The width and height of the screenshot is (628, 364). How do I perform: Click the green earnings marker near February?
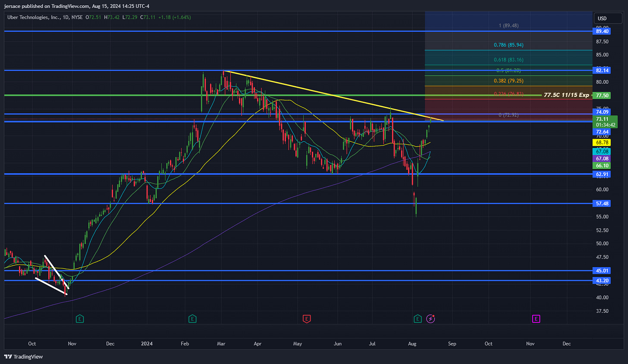coord(192,319)
